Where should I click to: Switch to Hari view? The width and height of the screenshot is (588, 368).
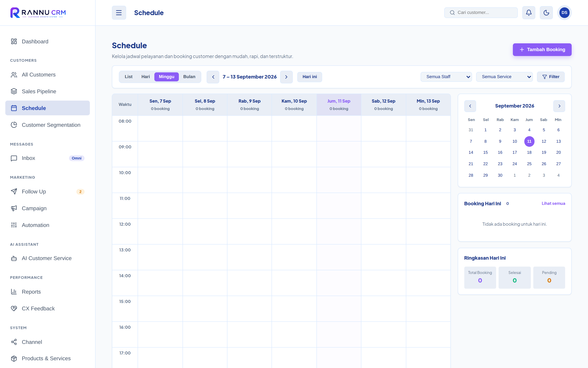point(146,77)
